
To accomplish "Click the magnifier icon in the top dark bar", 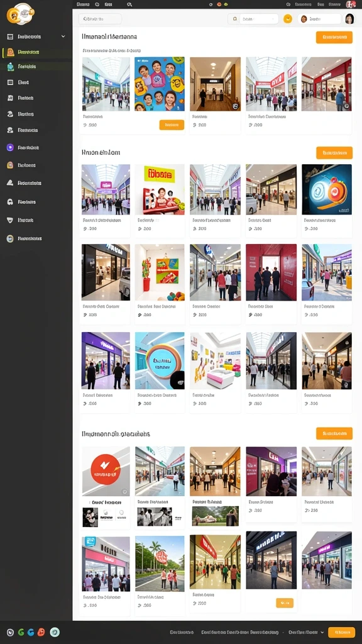I will [x=129, y=4].
